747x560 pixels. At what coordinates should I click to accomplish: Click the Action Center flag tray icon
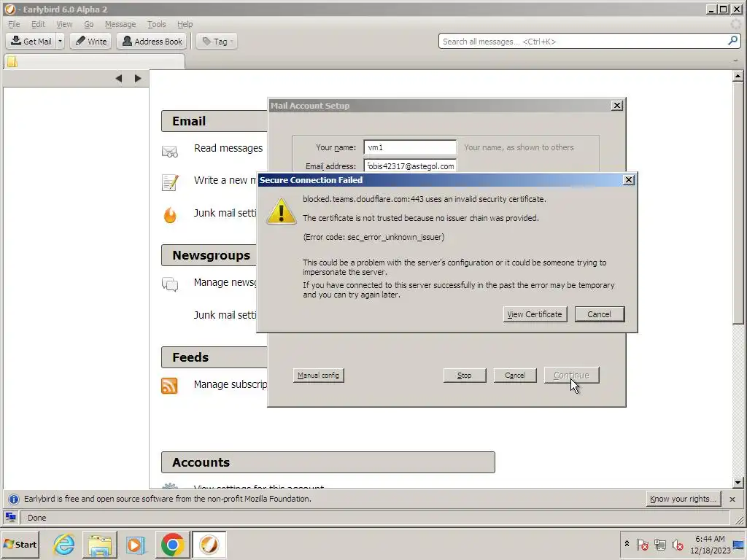click(x=642, y=544)
